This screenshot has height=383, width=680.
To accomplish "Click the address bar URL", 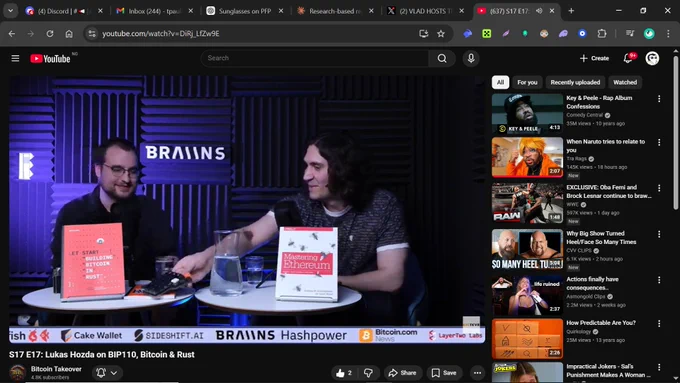I will click(x=161, y=33).
